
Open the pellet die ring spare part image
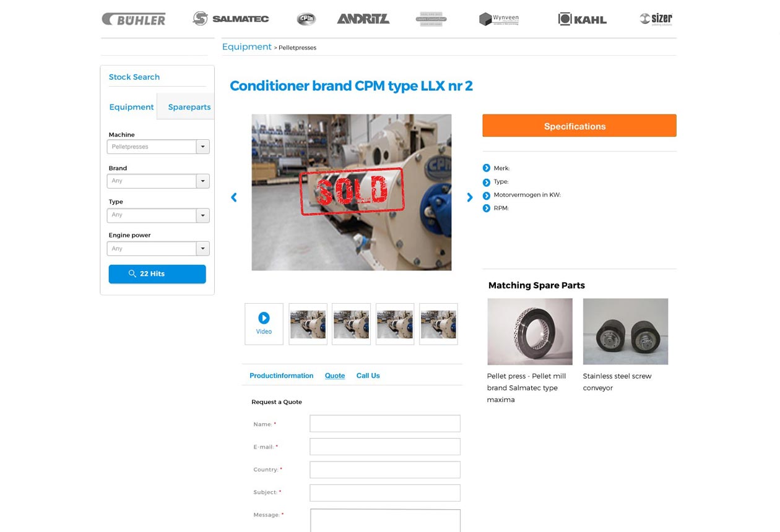[530, 332]
